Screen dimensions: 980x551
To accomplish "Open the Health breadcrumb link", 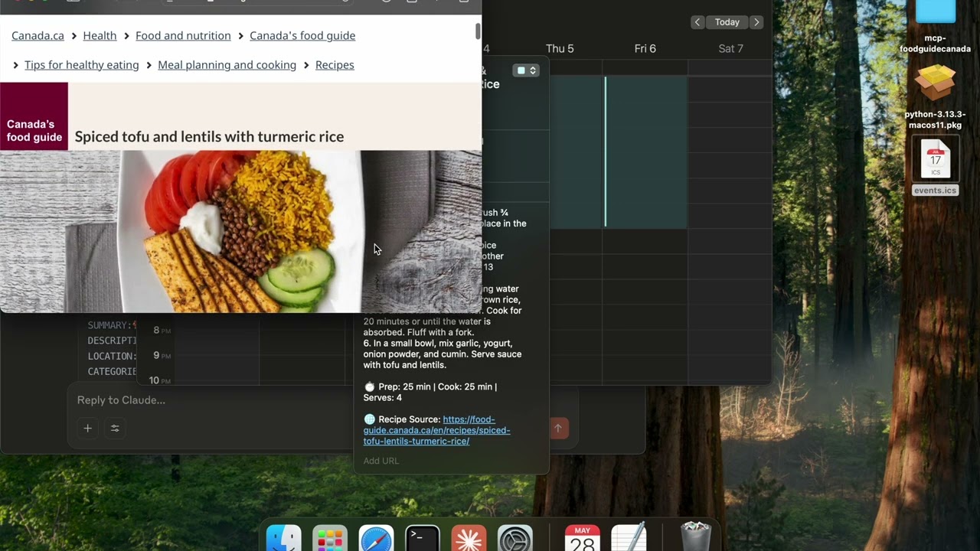I will pyautogui.click(x=100, y=36).
